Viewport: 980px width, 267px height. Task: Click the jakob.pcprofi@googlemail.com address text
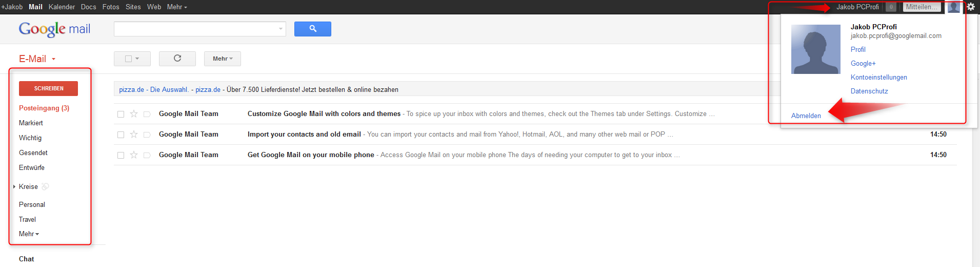click(896, 36)
